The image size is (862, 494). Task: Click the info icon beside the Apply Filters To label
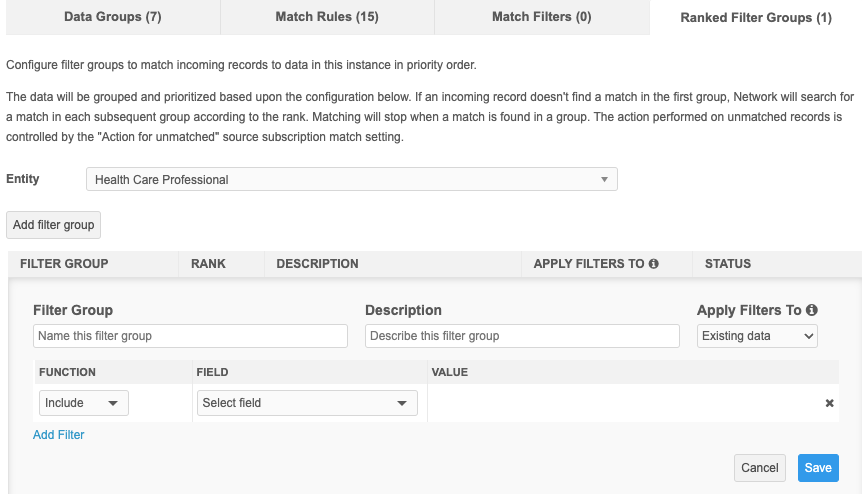[812, 310]
